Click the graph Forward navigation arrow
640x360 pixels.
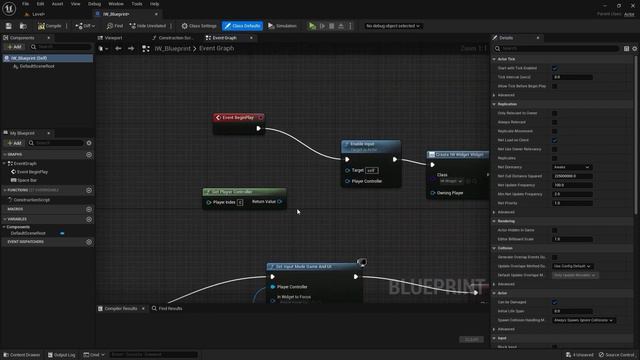[131, 49]
